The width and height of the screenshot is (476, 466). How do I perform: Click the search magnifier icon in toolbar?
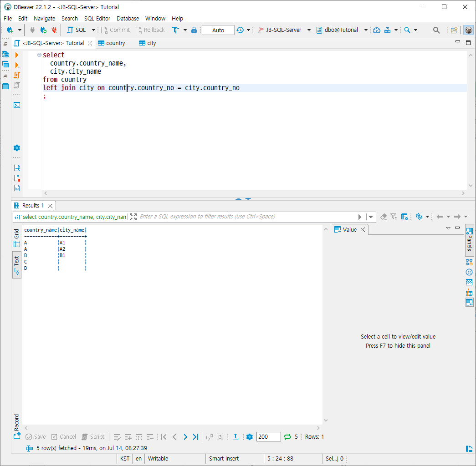[436, 30]
